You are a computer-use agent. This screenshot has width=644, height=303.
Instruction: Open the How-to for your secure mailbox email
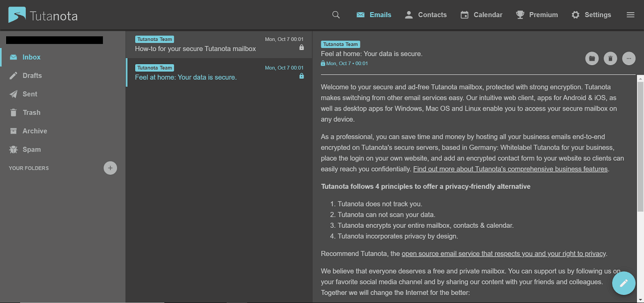point(219,44)
